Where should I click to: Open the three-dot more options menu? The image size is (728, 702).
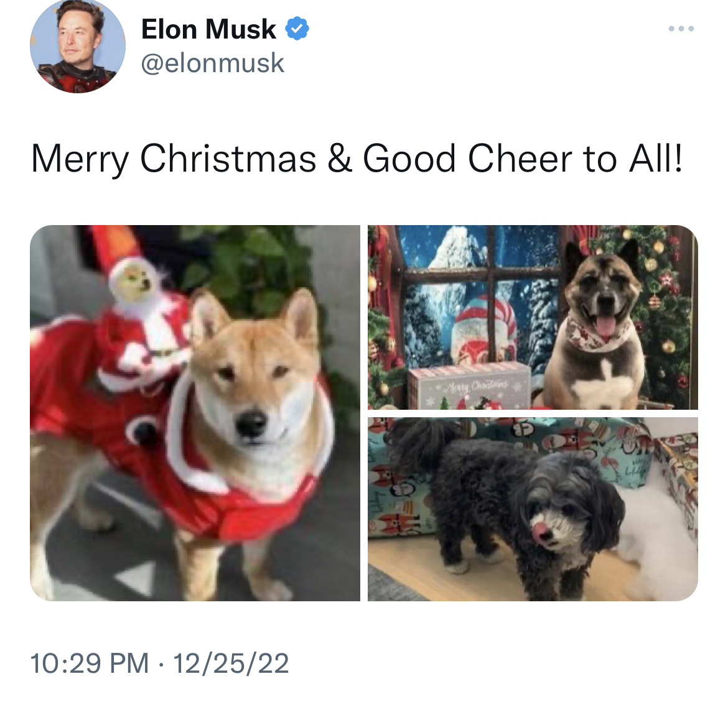(x=681, y=29)
